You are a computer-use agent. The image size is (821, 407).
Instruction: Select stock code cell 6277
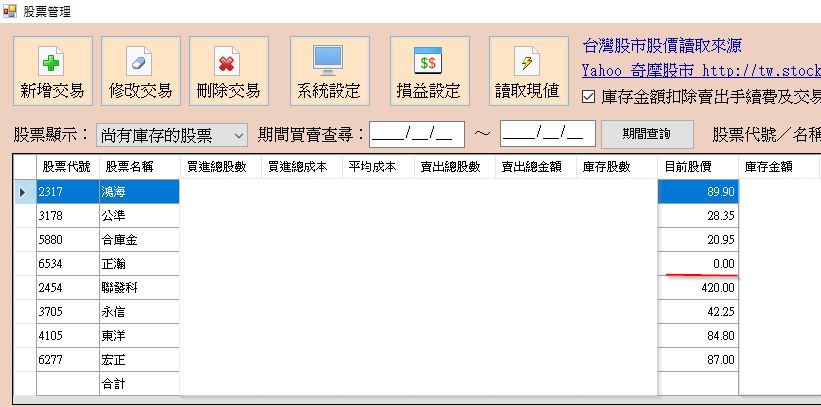tap(68, 360)
